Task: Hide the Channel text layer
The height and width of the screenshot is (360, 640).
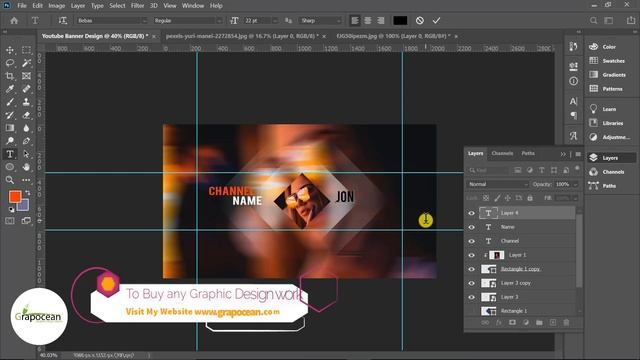Action: coord(471,241)
